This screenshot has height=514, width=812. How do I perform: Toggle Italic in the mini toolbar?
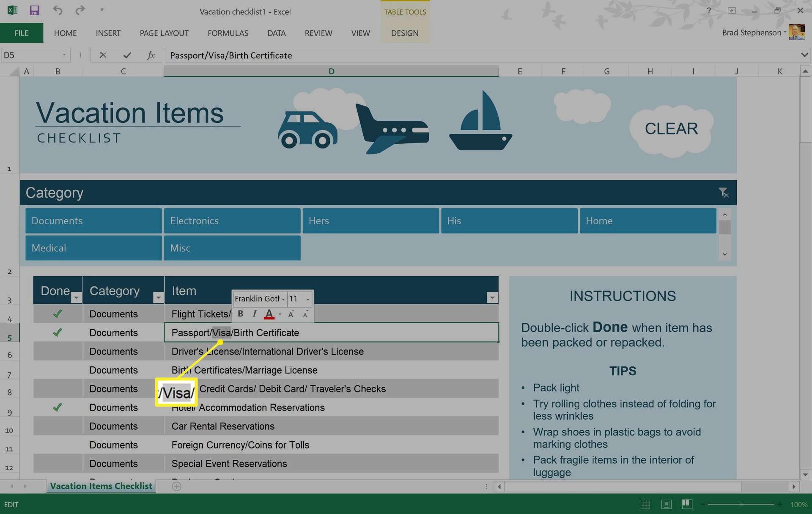pyautogui.click(x=254, y=314)
